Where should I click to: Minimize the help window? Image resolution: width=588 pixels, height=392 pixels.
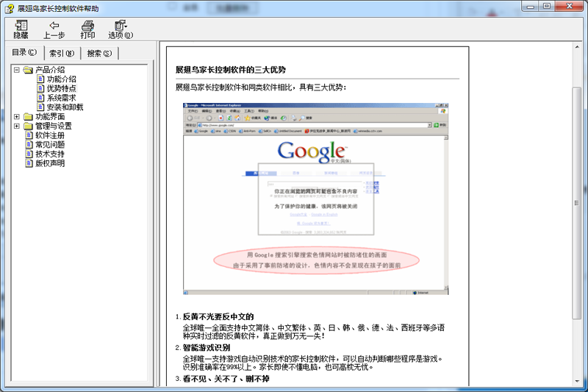[x=530, y=6]
